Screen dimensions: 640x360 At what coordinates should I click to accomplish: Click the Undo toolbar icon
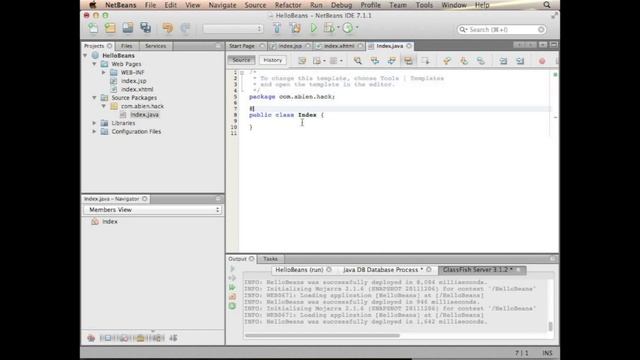(x=167, y=28)
